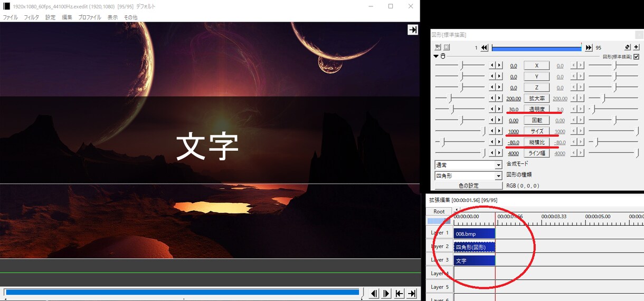Toggle the 図形[標準描画] enable checkbox
Screen dimensions: 644x301
(636, 56)
